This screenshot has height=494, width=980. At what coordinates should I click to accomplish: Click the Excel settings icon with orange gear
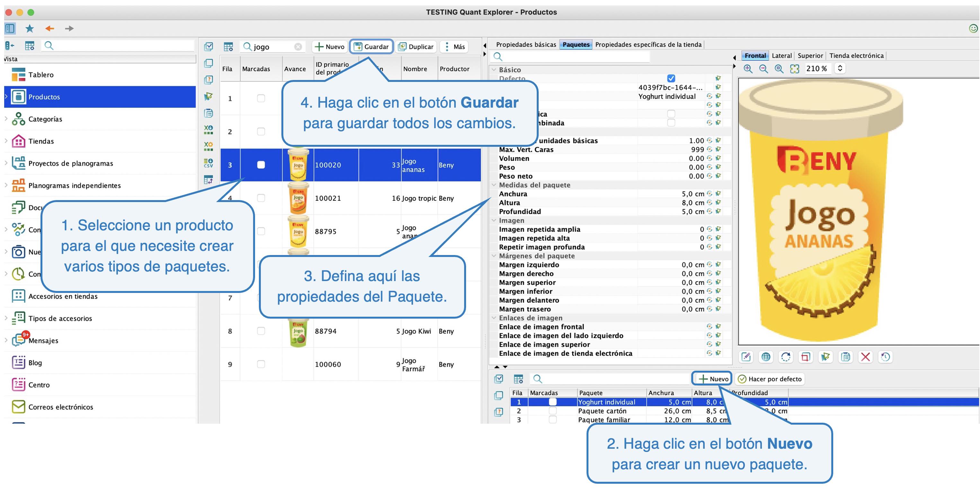(x=208, y=146)
